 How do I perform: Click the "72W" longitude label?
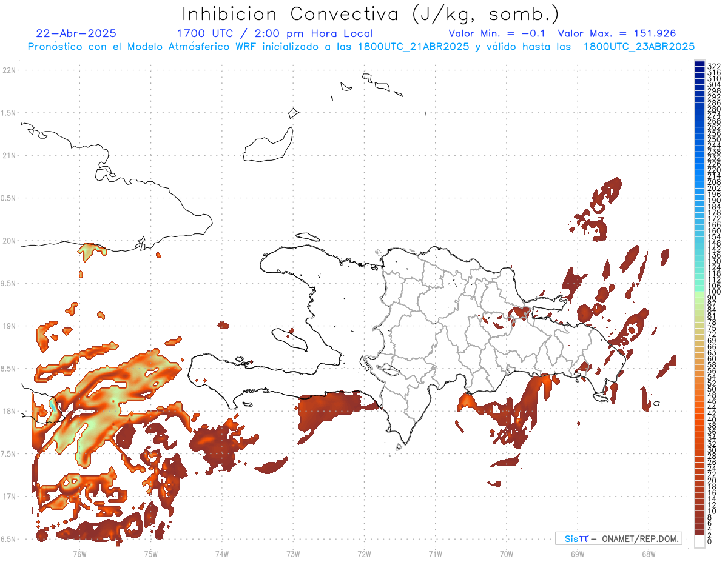coord(364,554)
